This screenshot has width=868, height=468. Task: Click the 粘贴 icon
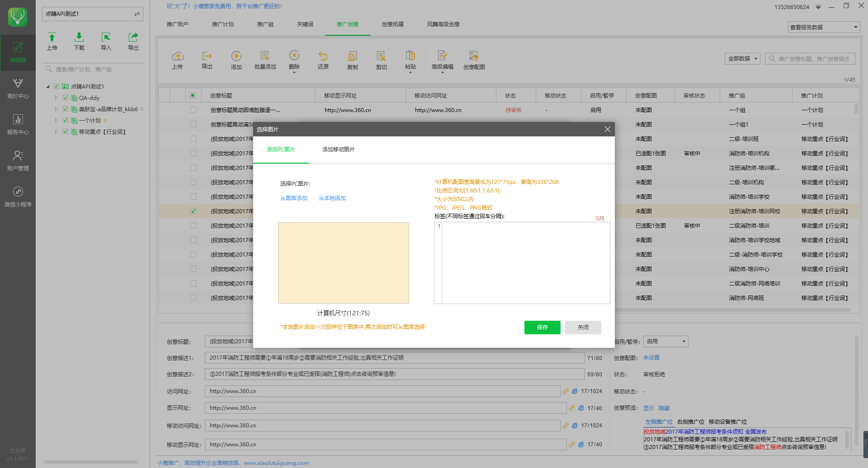(x=410, y=55)
